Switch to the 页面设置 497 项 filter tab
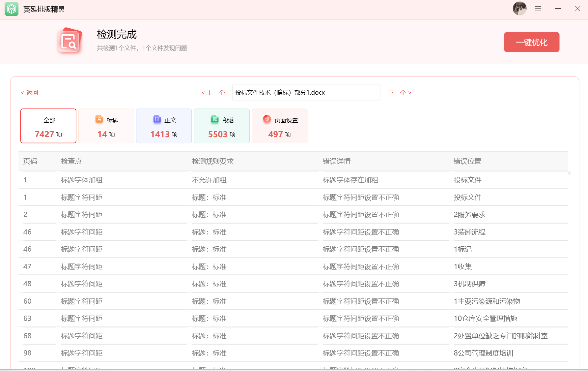Viewport: 588px width, 371px height. pos(279,126)
